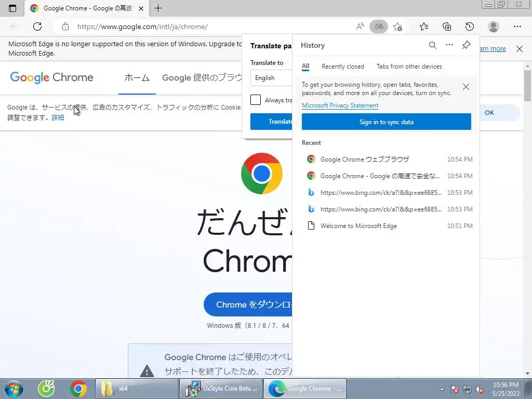Click Sign in to sync data

[x=387, y=122]
